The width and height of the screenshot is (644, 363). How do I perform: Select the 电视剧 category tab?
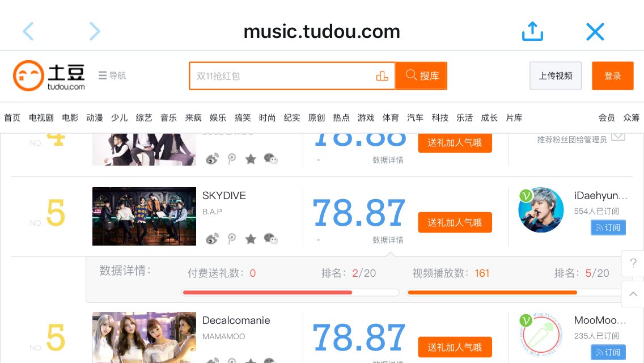[41, 118]
